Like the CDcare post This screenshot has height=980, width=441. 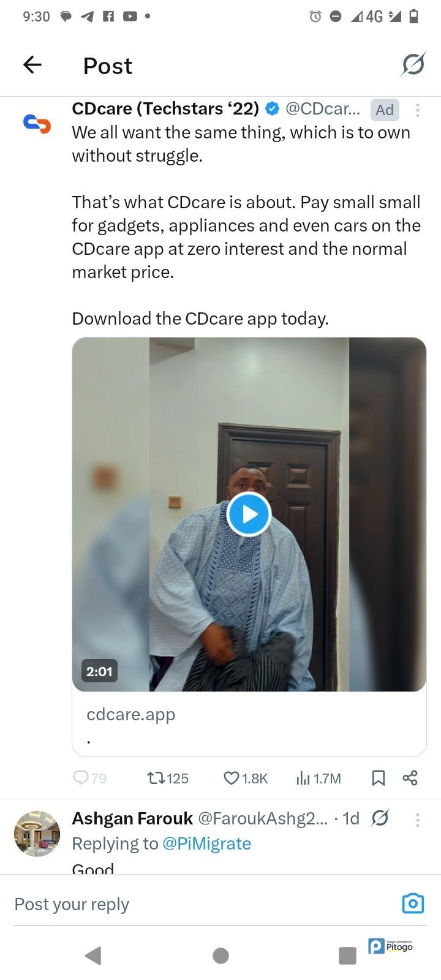point(232,778)
